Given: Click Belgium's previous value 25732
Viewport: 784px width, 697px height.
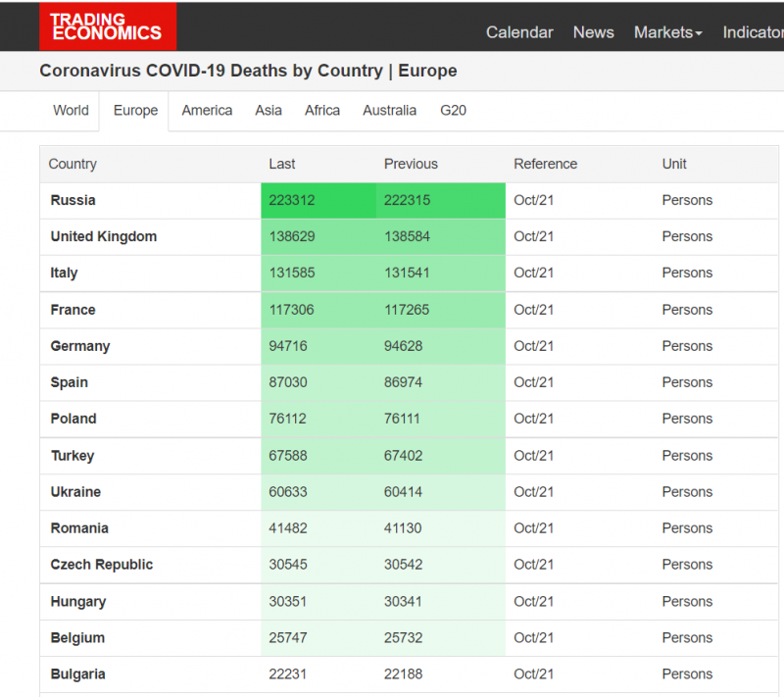Looking at the screenshot, I should 403,638.
